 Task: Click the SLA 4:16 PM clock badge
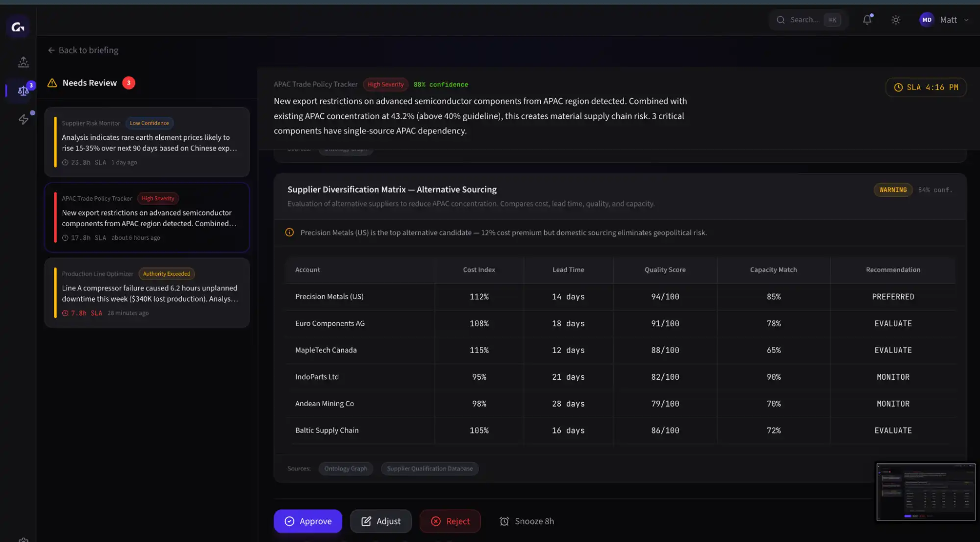click(926, 87)
